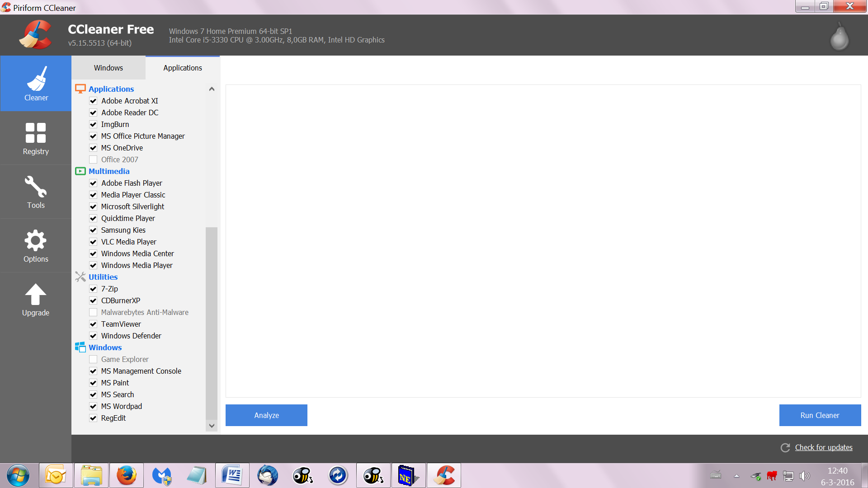
Task: Click the empty results panel
Action: point(543,241)
